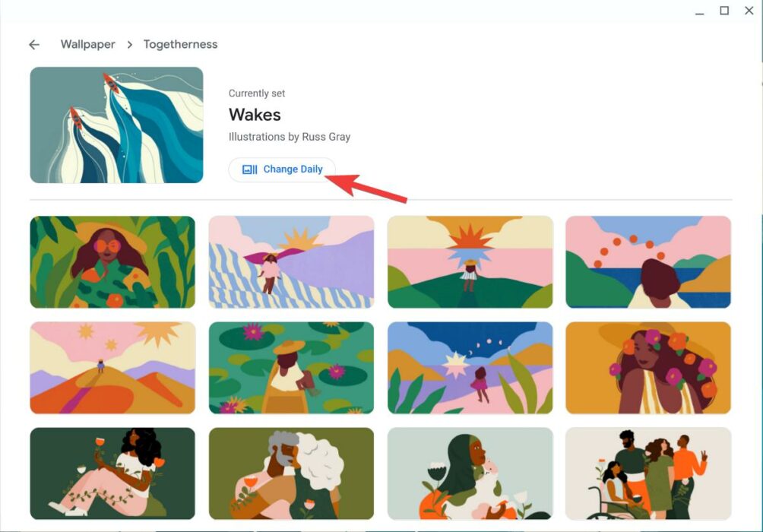Pick the group with wheelchair user wallpaper
The image size is (763, 532).
coord(648,473)
